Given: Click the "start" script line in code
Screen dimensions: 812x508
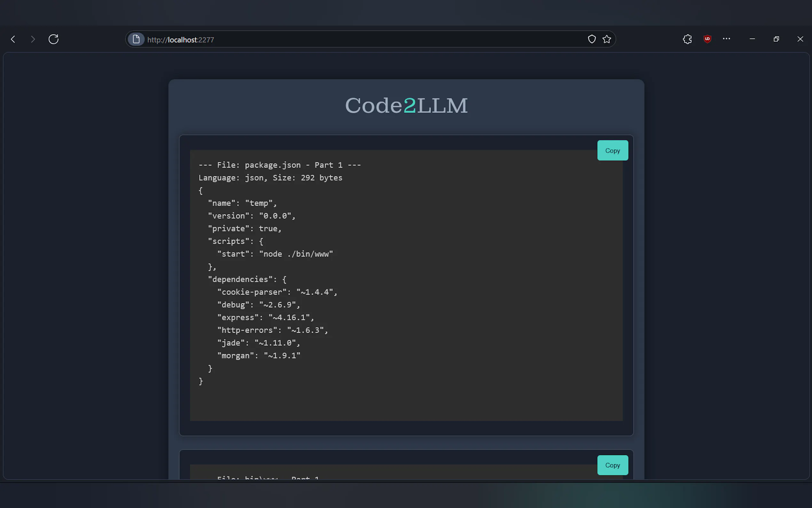Looking at the screenshot, I should [x=275, y=254].
